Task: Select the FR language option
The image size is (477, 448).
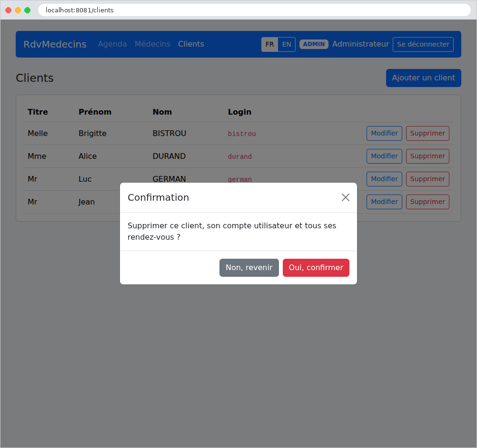Action: click(x=269, y=44)
